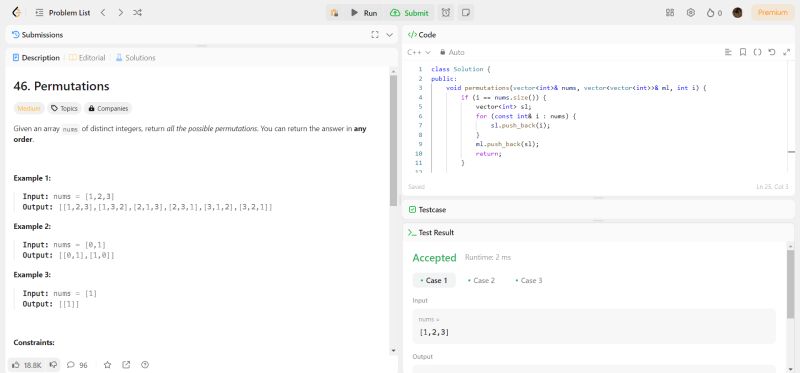
Task: Click the test result panel scrollbar
Action: (x=790, y=284)
